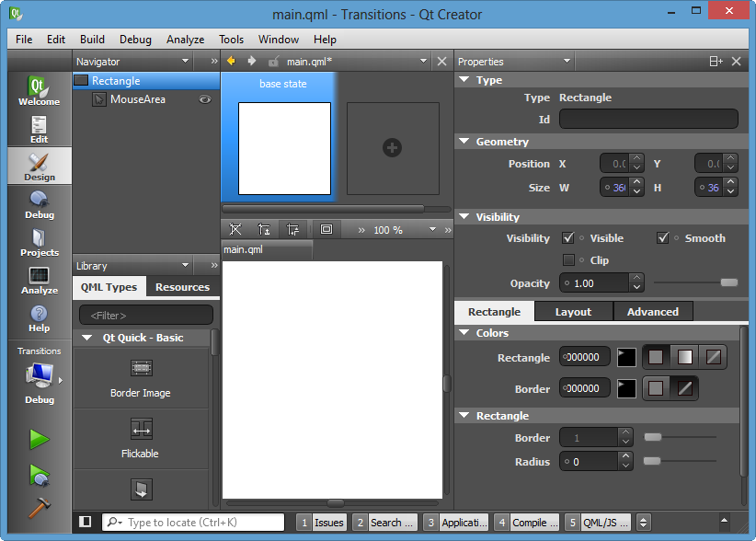Open the Projects mode

pyautogui.click(x=39, y=242)
